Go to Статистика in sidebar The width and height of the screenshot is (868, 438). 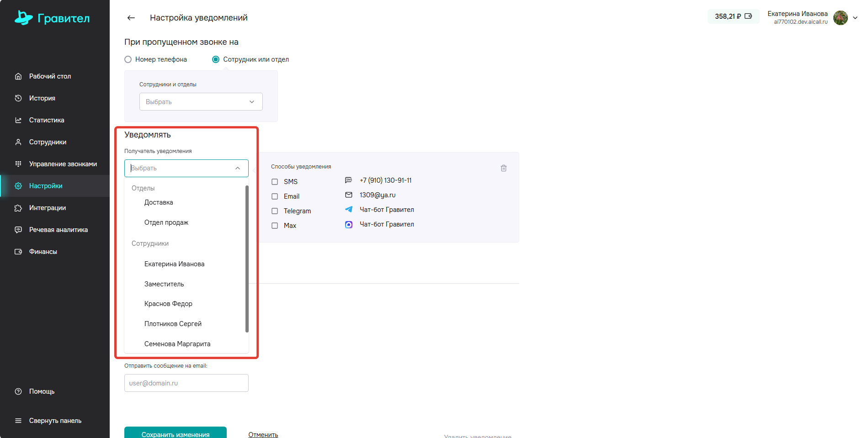(x=47, y=120)
